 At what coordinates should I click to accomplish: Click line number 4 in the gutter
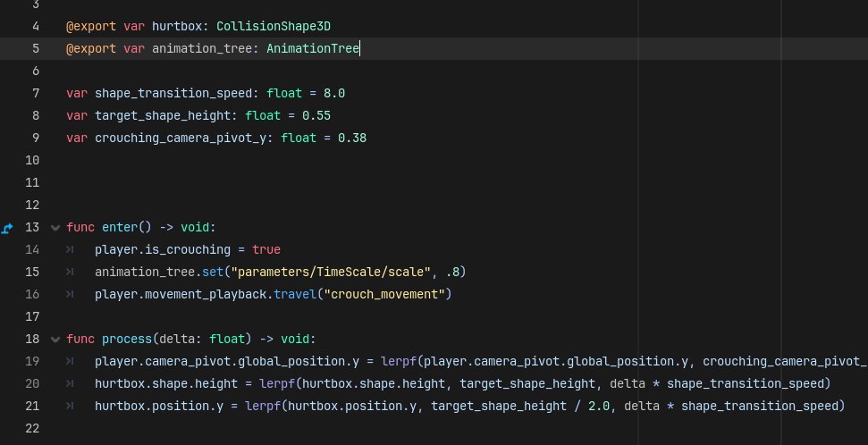pyautogui.click(x=36, y=27)
